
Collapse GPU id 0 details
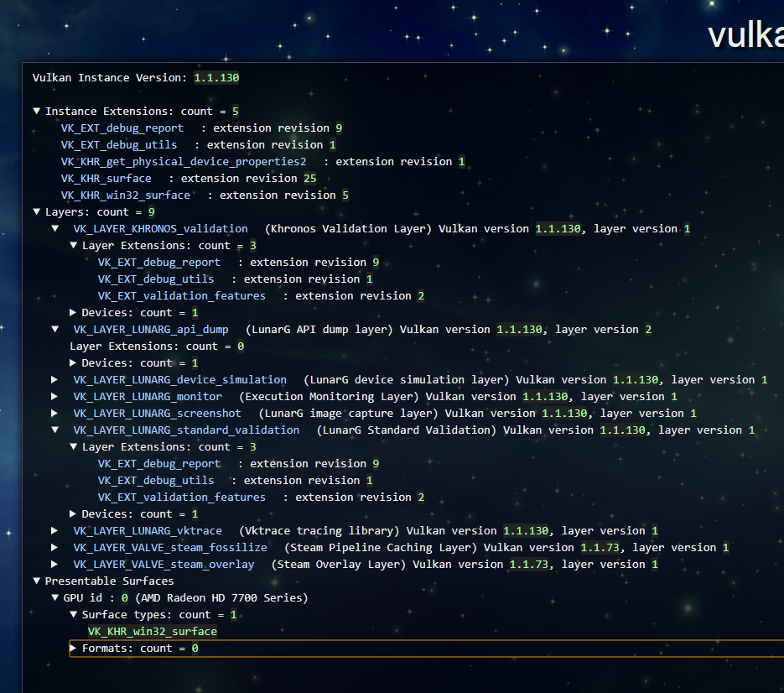[x=55, y=597]
